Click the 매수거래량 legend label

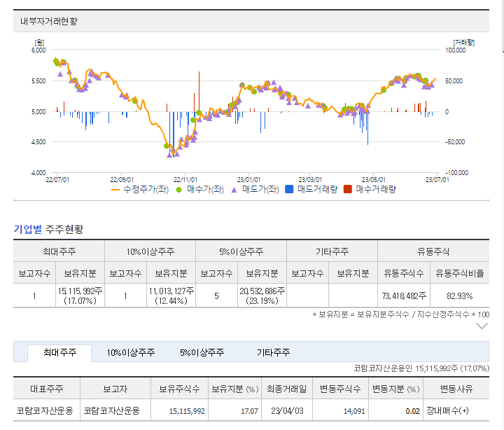(376, 189)
